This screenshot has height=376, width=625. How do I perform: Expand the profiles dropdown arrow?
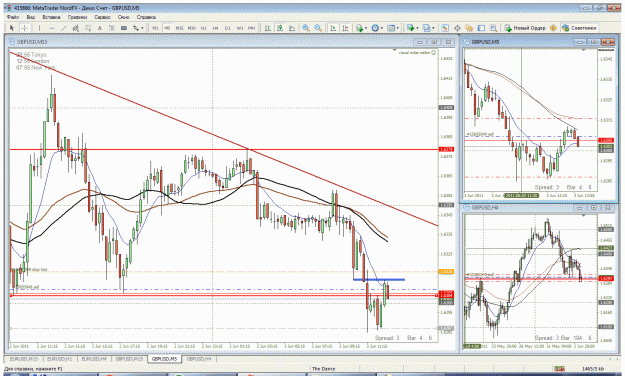(x=433, y=28)
